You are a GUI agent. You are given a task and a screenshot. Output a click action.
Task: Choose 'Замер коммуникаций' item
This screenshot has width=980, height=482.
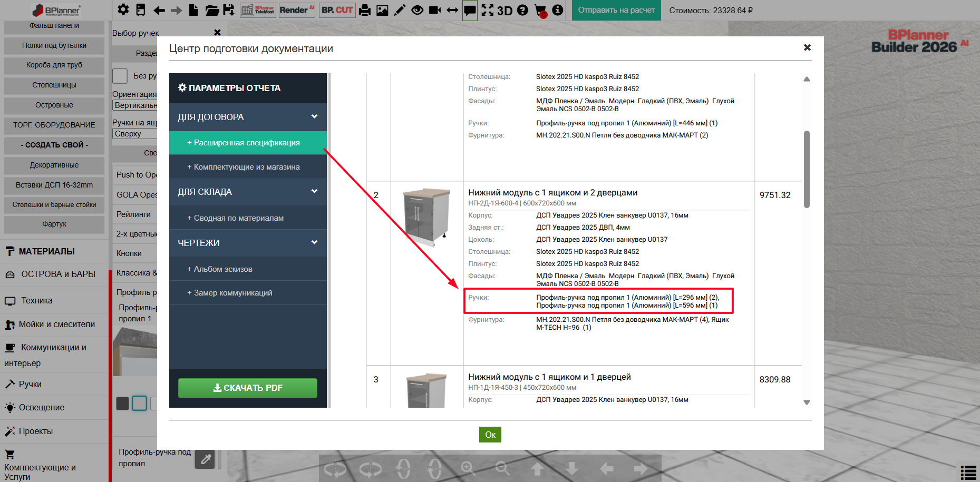248,293
